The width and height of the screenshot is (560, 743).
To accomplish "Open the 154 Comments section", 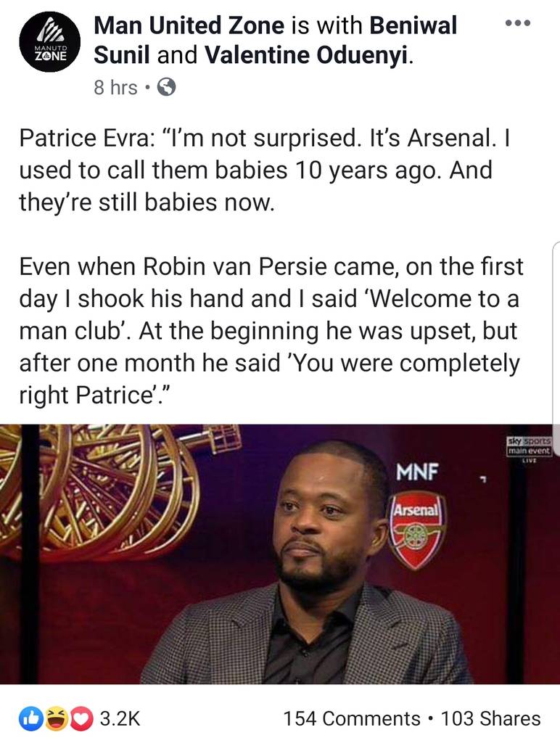I will point(352,718).
